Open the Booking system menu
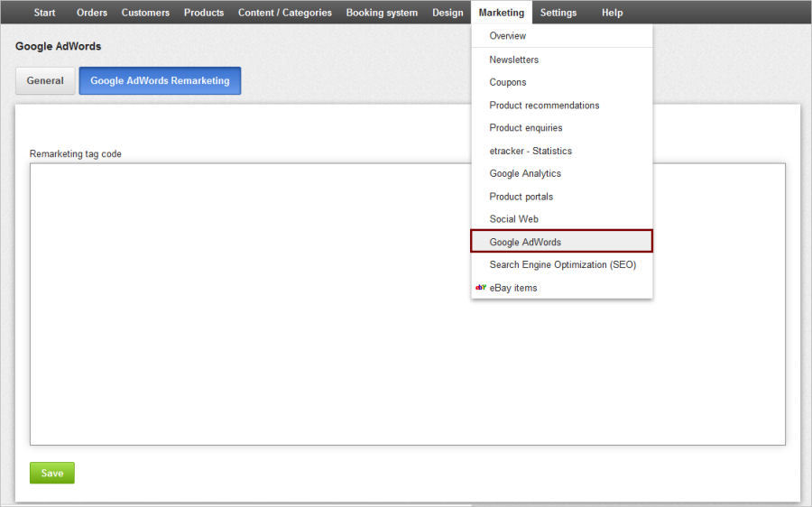This screenshot has width=812, height=507. point(382,13)
